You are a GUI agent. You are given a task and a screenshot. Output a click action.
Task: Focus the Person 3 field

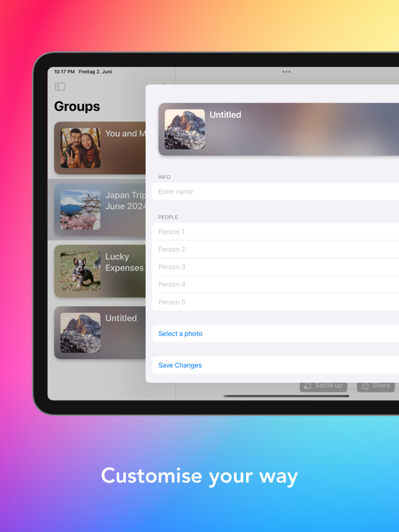(x=275, y=267)
